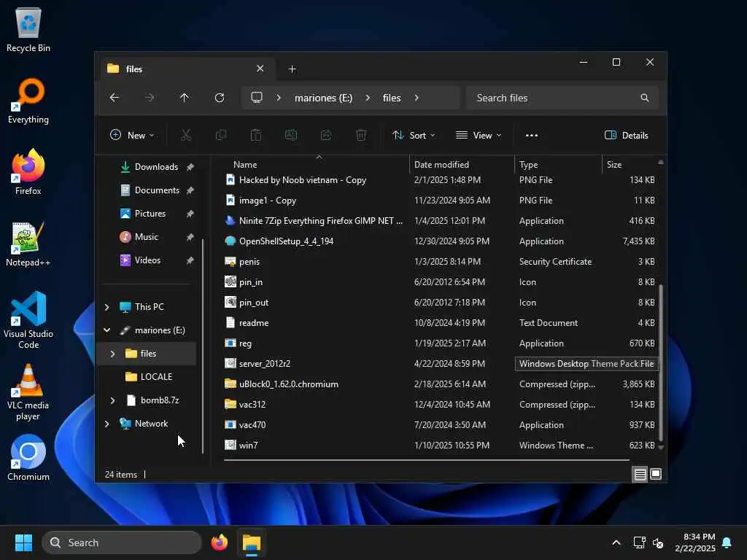
Task: Click the Copy icon in toolbar
Action: pyautogui.click(x=221, y=135)
